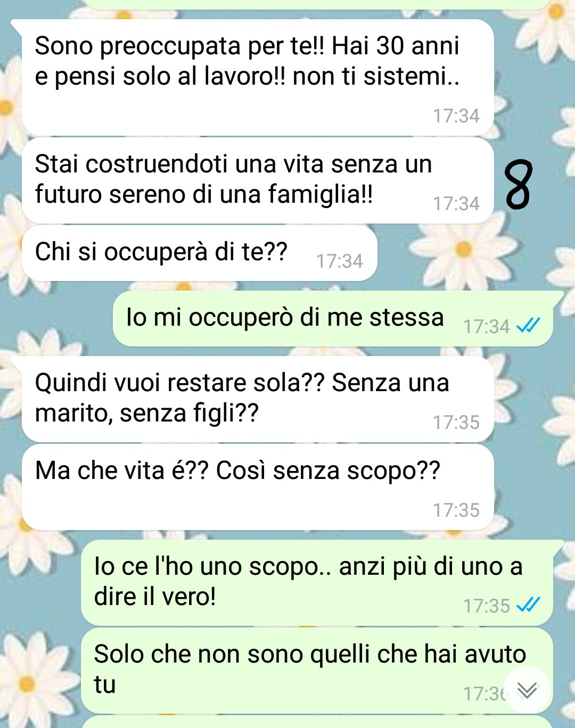Tap the partially visible green bubble at bottom
Screen dimensions: 575x728
coord(317,722)
